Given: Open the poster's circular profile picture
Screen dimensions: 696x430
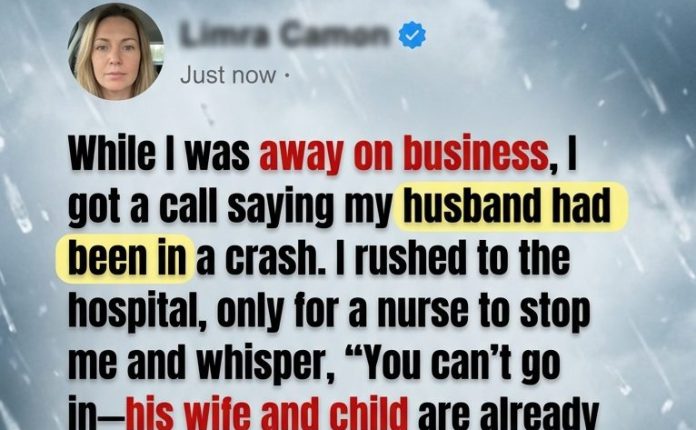Looking at the screenshot, I should coord(116,52).
